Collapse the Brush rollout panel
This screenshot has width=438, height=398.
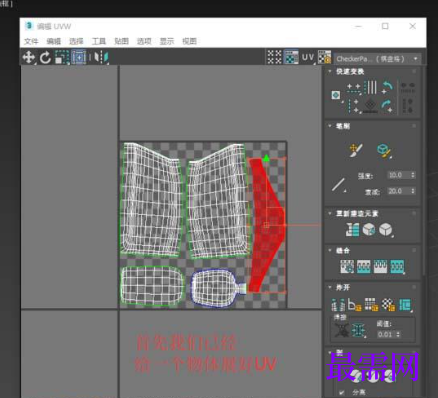[330, 126]
